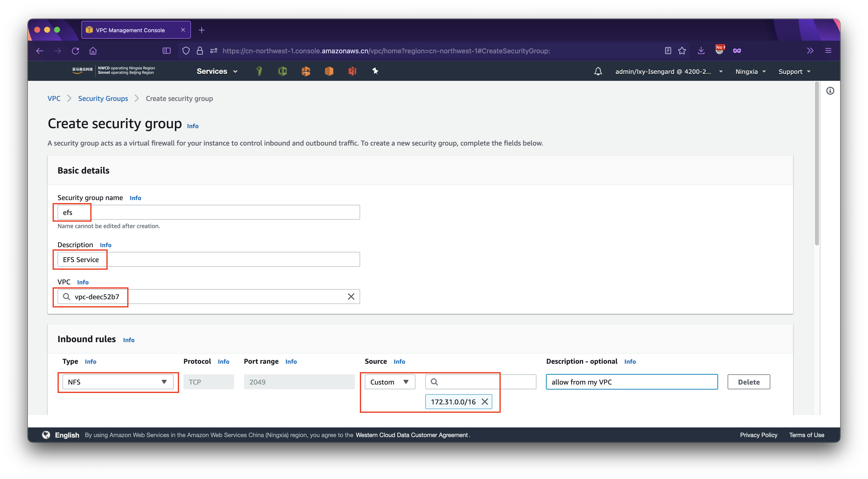Screen dimensions: 868x479
Task: Open the Ningxia region dropdown
Action: coord(750,71)
